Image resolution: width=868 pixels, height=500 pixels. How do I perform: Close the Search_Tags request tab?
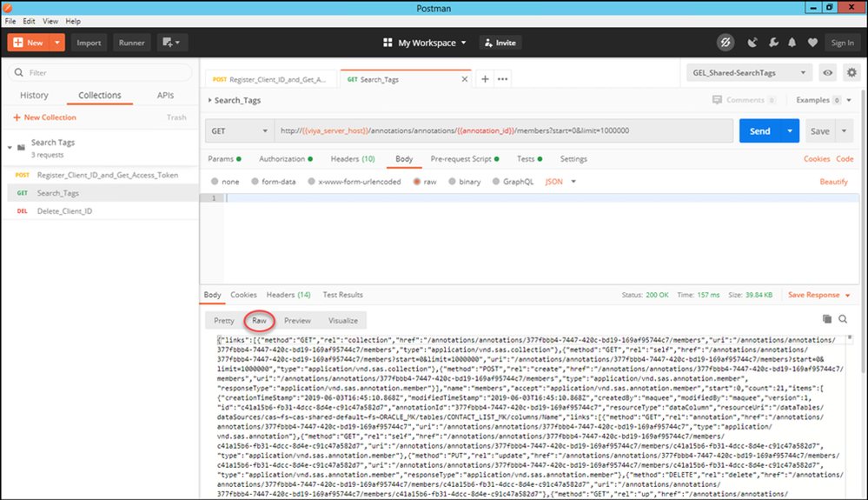point(465,79)
